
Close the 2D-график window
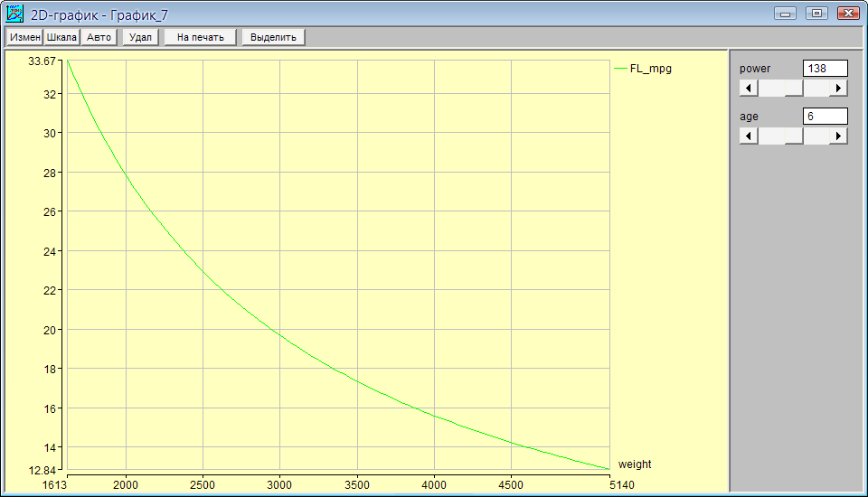[x=848, y=14]
